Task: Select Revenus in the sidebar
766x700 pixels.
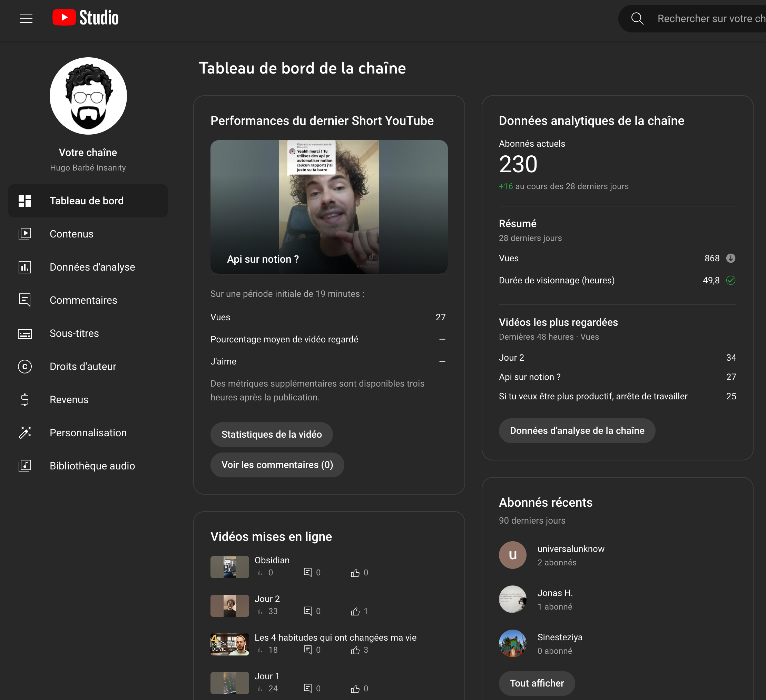Action: click(x=69, y=399)
